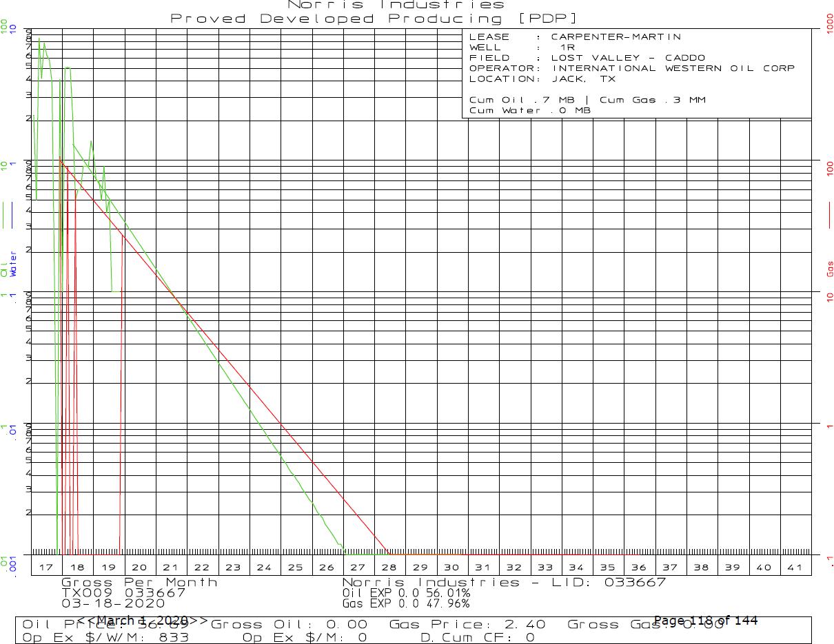Click the red Gas legend line sample
The image size is (834, 644).
click(x=829, y=214)
